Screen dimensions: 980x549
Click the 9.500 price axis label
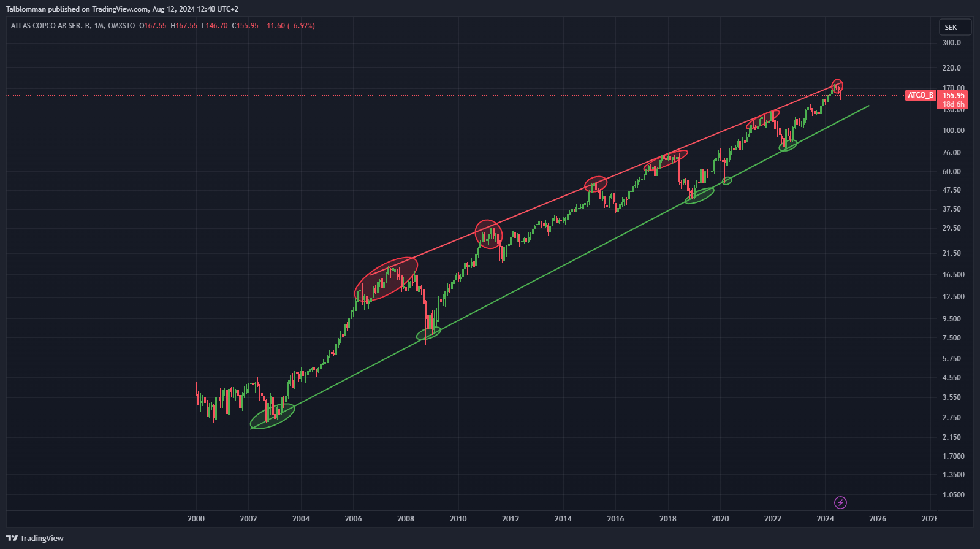[952, 319]
